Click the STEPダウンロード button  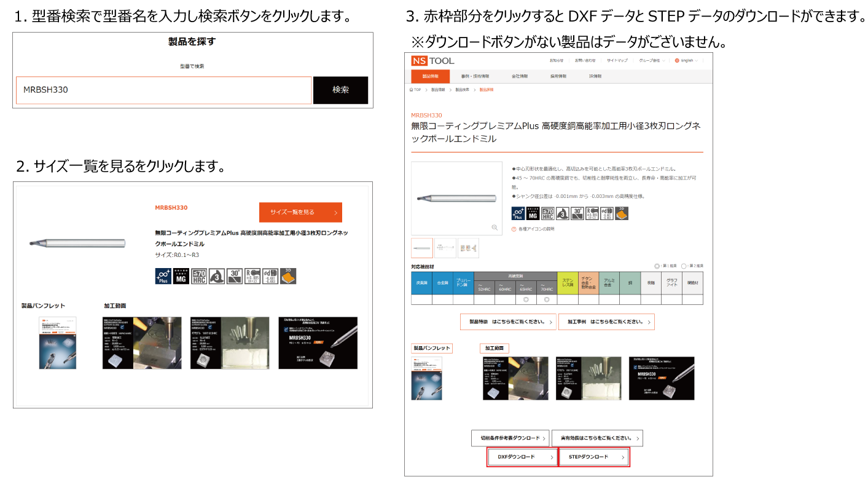click(x=594, y=457)
